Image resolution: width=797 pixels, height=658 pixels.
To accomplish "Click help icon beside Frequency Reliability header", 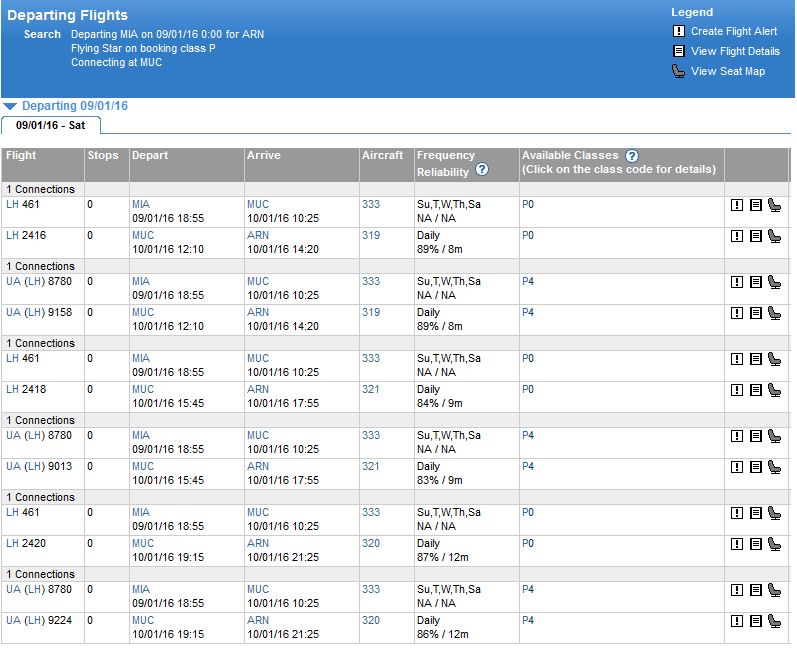I will click(x=482, y=170).
